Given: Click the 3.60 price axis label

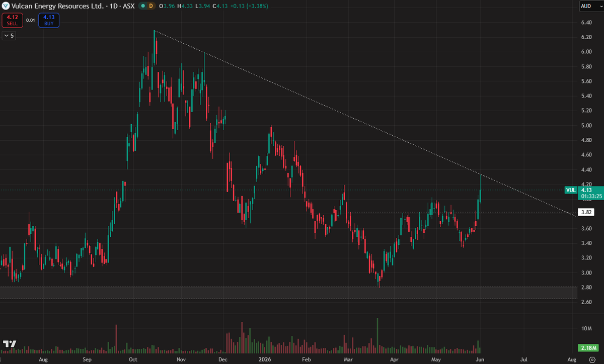Looking at the screenshot, I should pyautogui.click(x=586, y=229).
